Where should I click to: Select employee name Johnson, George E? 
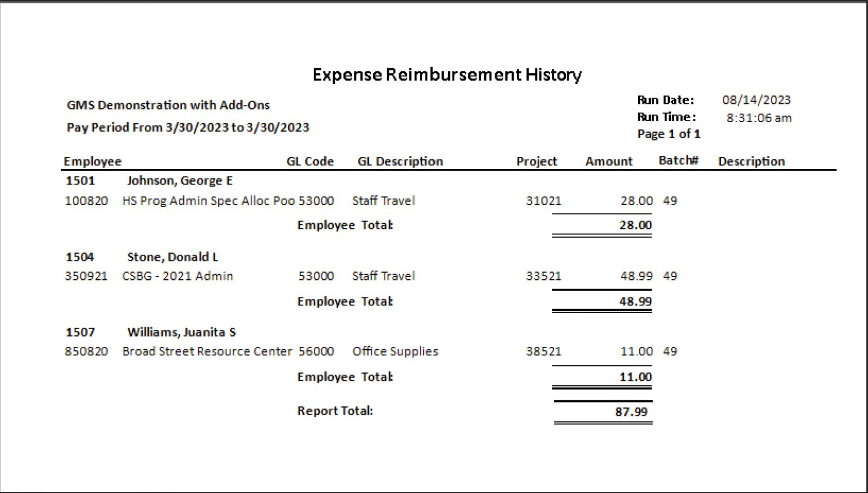click(180, 181)
